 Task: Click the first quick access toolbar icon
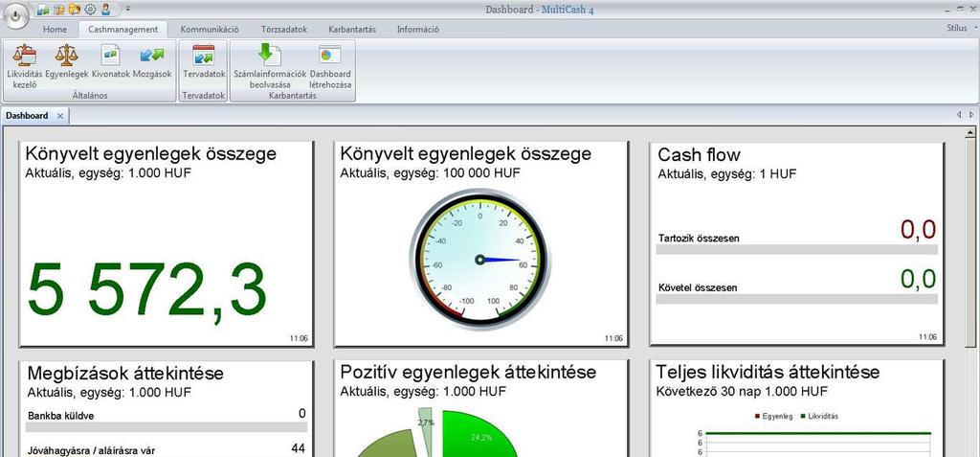[x=43, y=9]
